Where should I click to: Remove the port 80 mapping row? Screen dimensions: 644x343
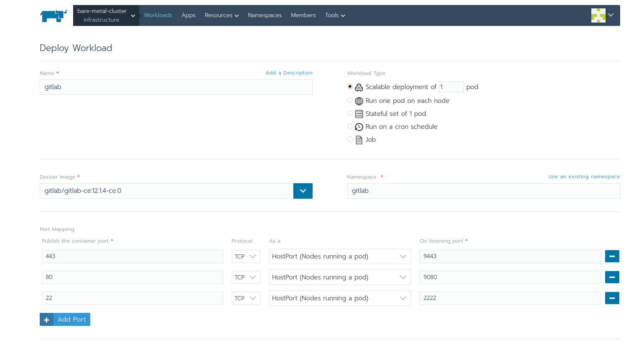(612, 277)
